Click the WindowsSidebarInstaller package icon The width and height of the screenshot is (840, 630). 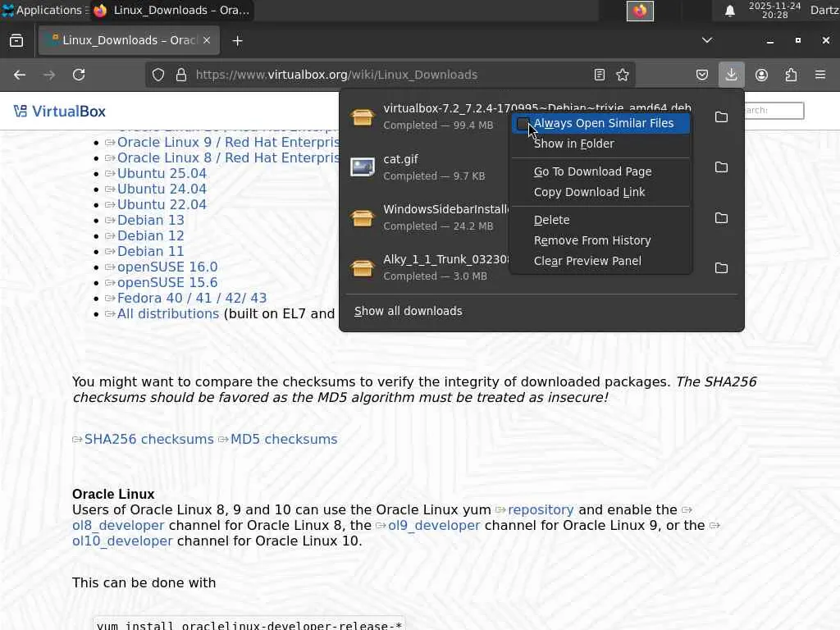click(362, 217)
